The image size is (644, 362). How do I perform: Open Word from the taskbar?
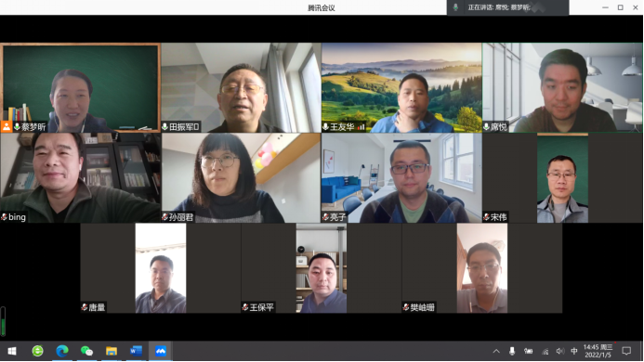[x=136, y=351]
